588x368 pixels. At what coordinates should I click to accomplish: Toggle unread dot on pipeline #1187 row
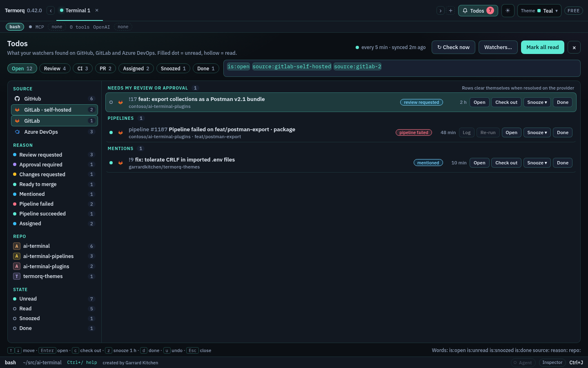click(111, 132)
